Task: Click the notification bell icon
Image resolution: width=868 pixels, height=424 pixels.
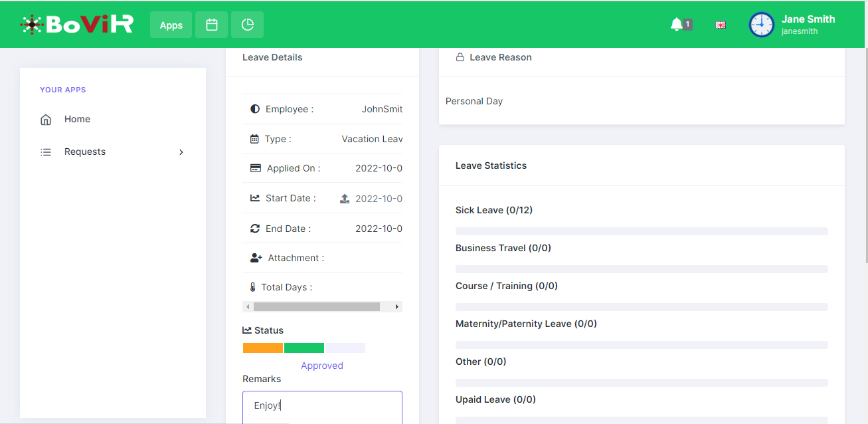Action: [x=677, y=25]
